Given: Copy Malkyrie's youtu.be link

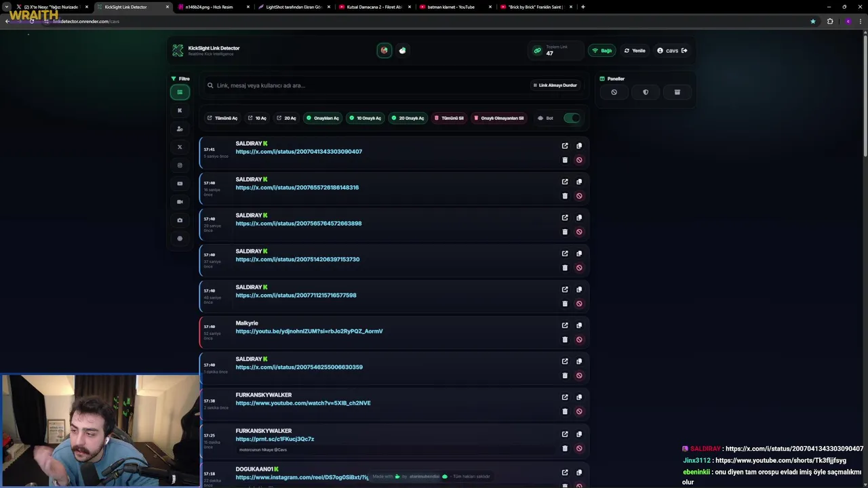Looking at the screenshot, I should click(579, 325).
